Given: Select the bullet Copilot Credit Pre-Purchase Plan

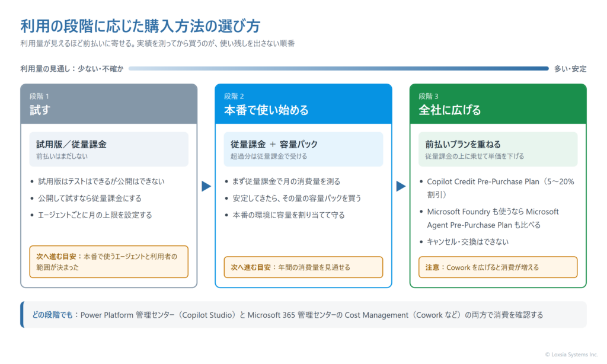Looking at the screenshot, I should click(x=500, y=188).
